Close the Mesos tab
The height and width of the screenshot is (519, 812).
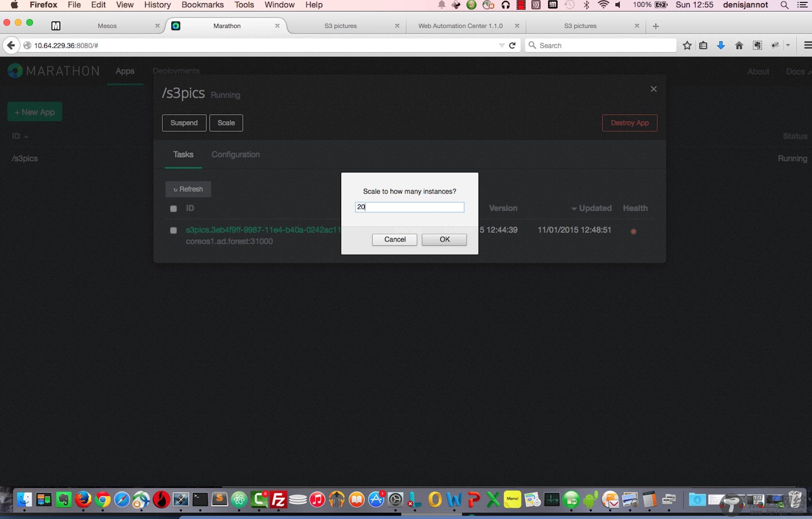(x=157, y=26)
